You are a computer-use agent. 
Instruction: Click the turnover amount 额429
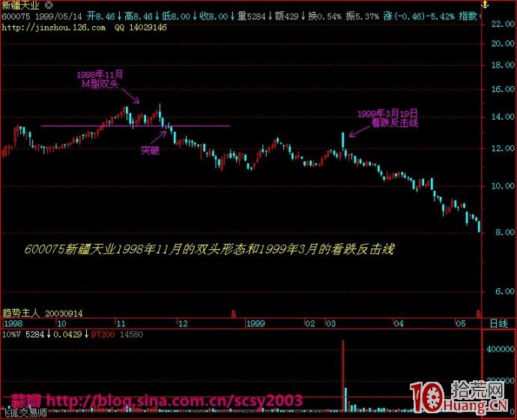[x=286, y=16]
